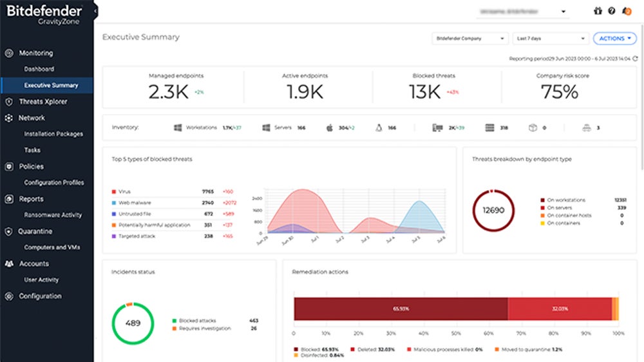Open the Actions menu button
The width and height of the screenshot is (644, 362).
tap(614, 39)
